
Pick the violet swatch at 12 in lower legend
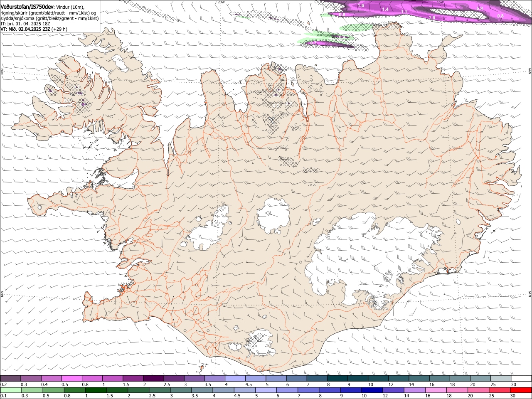[x=393, y=390]
